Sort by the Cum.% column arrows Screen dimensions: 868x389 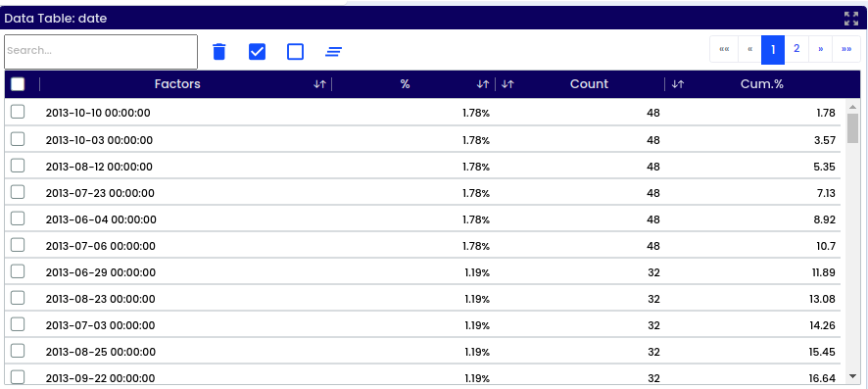click(678, 84)
